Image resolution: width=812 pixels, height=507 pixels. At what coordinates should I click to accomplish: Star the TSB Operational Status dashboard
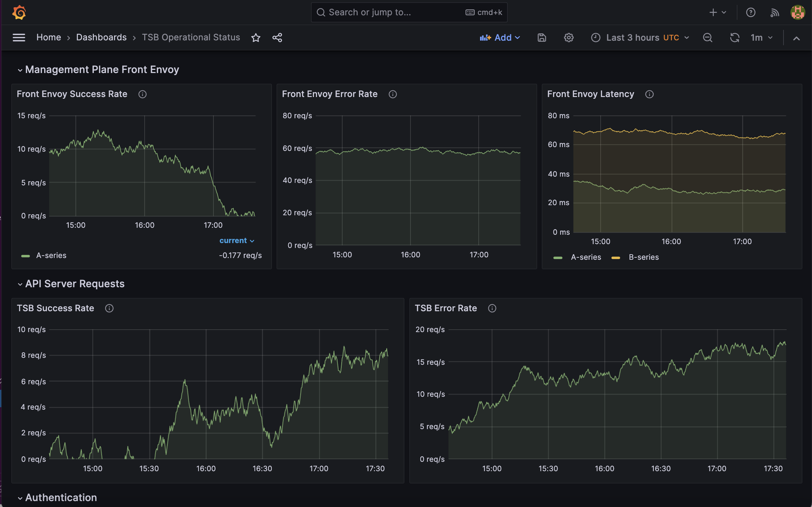[x=256, y=38]
